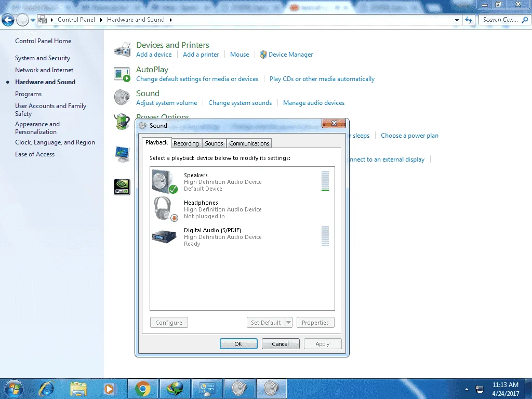532x399 pixels.
Task: Show hidden system tray icons
Action: tap(467, 389)
